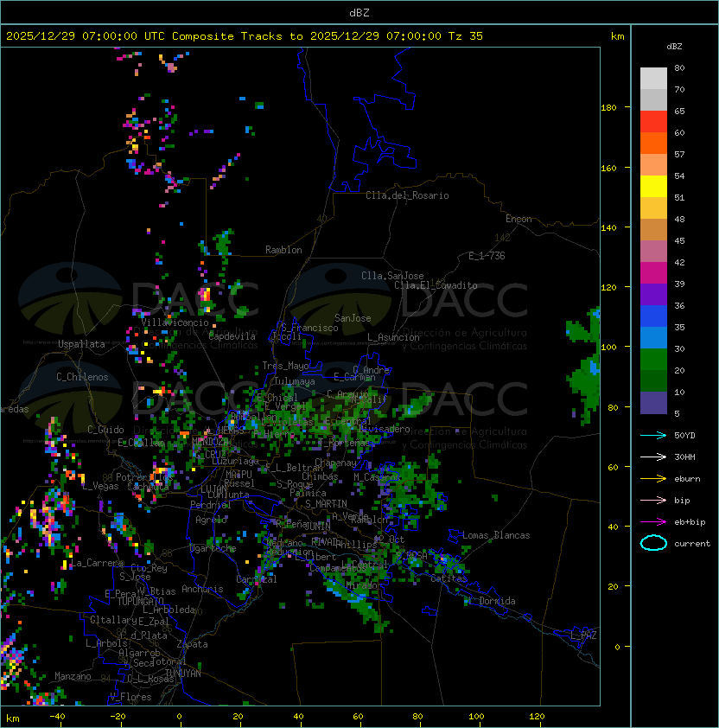719x728 pixels.
Task: Click the 'La_Carrera' place label
Action: click(98, 563)
